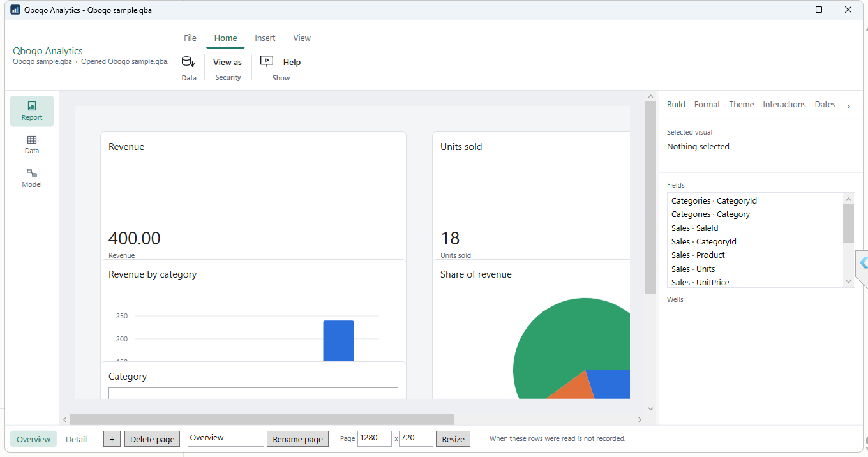Switch to the Build pane tab

tap(676, 105)
